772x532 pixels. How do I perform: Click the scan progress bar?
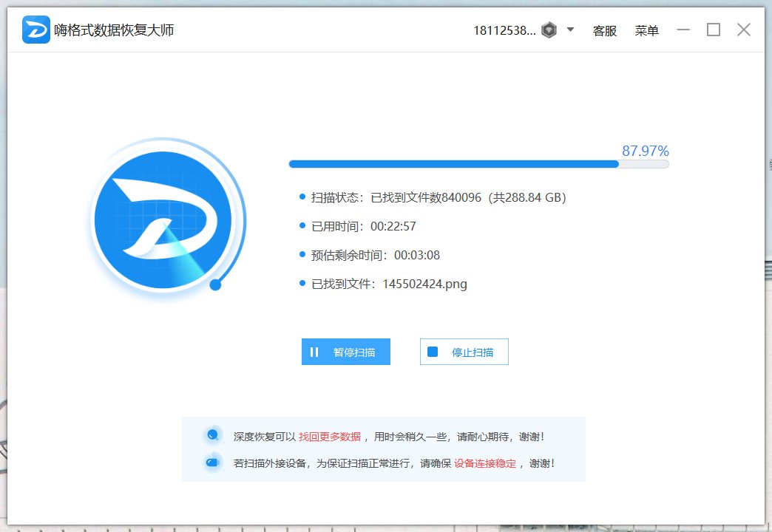click(x=478, y=164)
